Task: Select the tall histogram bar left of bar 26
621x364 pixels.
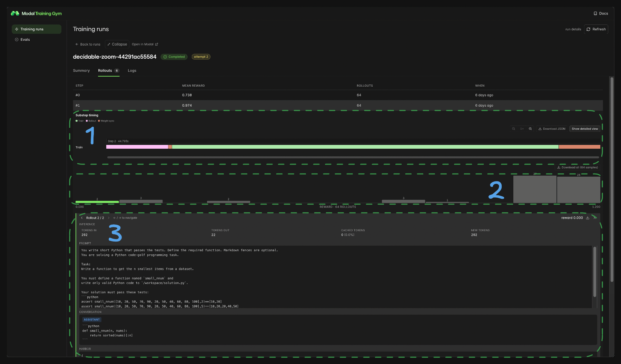Action: pyautogui.click(x=535, y=189)
